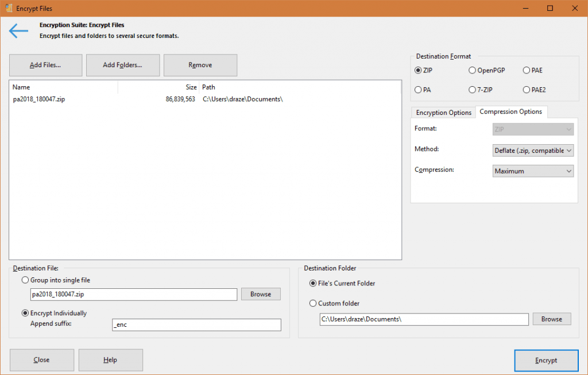
Task: Select Encrypt Individually mode
Action: [x=24, y=313]
